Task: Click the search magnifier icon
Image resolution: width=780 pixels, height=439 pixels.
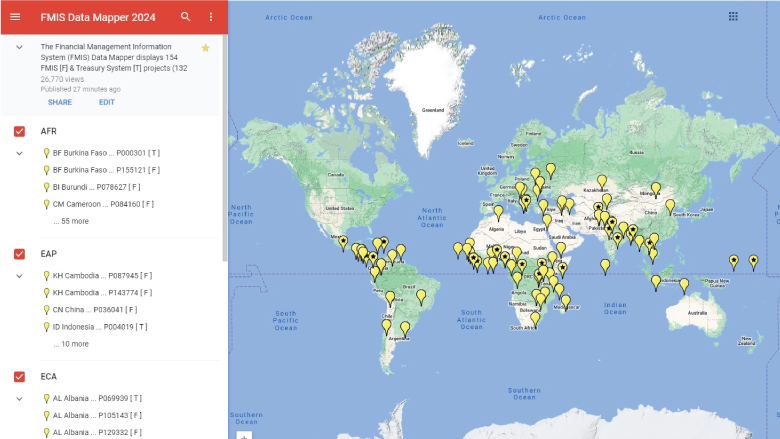Action: [x=186, y=17]
